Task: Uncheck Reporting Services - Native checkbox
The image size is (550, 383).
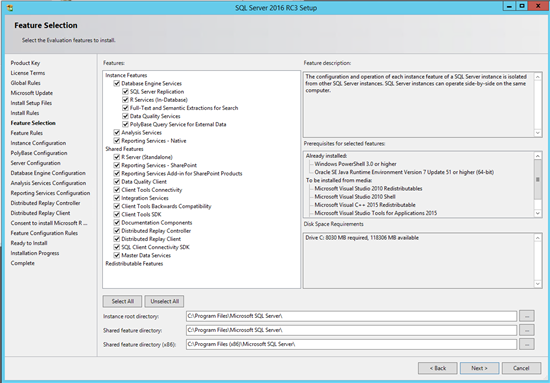Action: tap(117, 141)
